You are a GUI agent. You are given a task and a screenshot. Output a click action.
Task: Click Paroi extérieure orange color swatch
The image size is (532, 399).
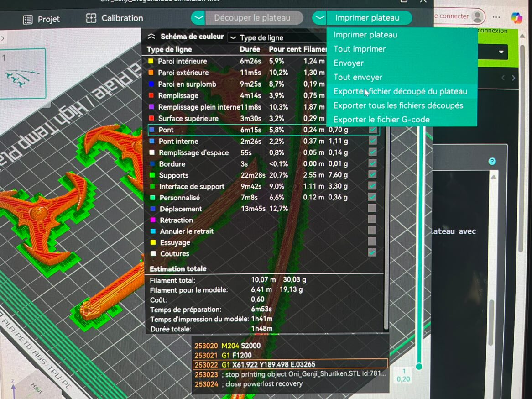pyautogui.click(x=151, y=73)
